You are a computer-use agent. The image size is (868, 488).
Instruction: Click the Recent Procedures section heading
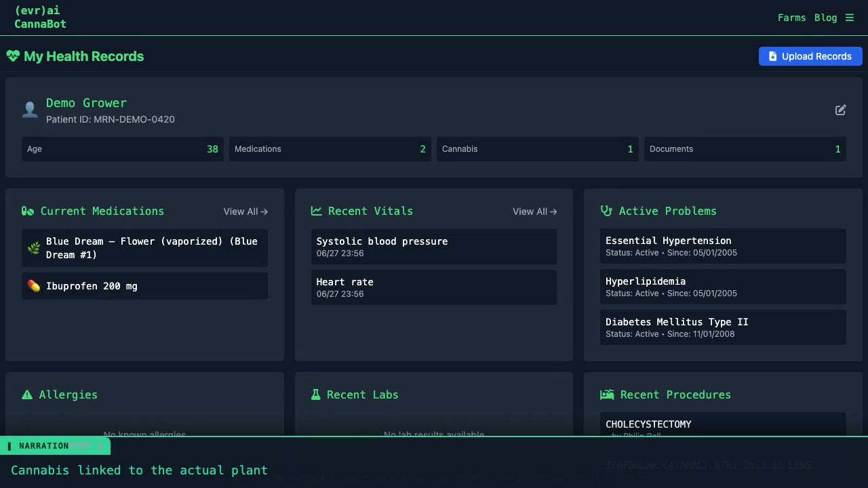point(675,394)
